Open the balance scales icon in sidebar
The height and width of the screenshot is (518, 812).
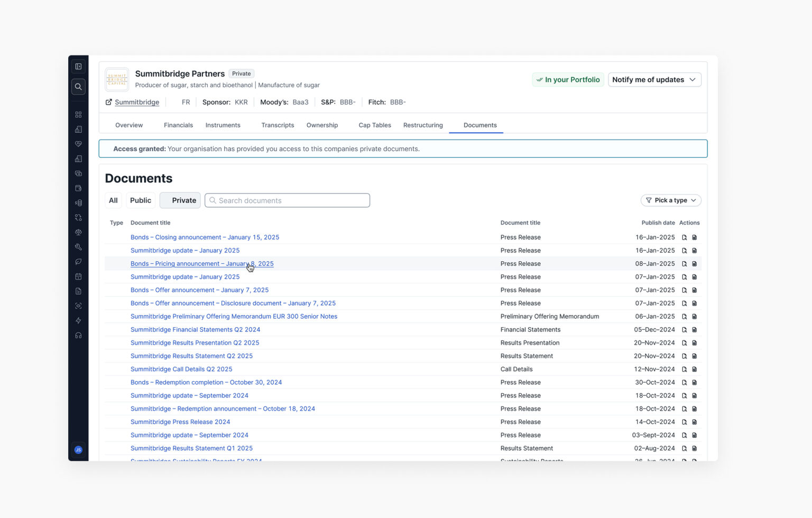pyautogui.click(x=78, y=233)
